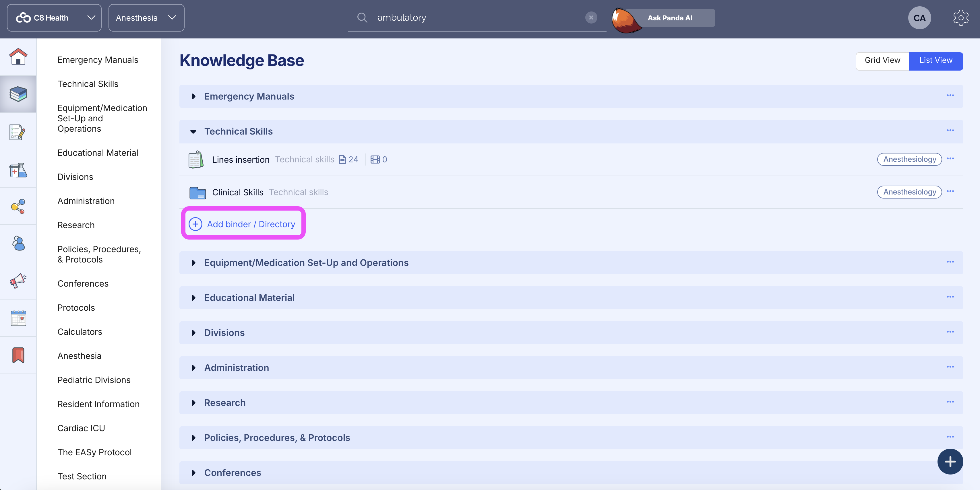The image size is (980, 490).
Task: Select Cardiac ICU in side menu
Action: pos(81,428)
